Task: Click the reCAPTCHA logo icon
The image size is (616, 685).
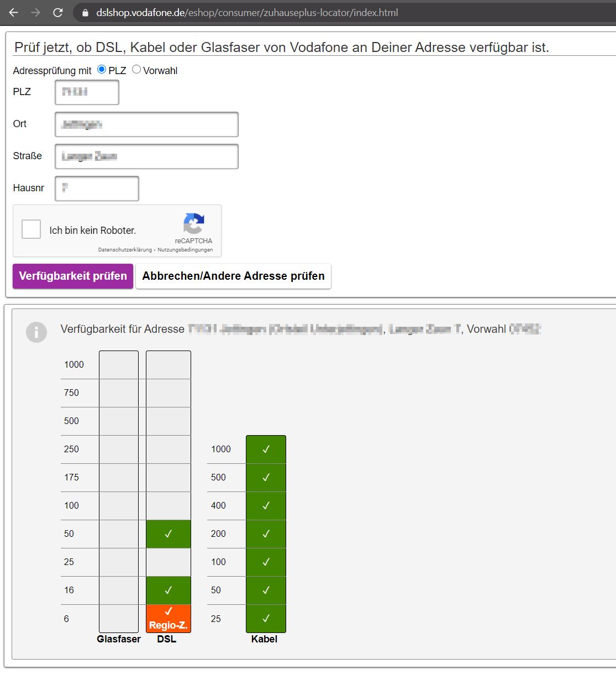Action: point(194,223)
